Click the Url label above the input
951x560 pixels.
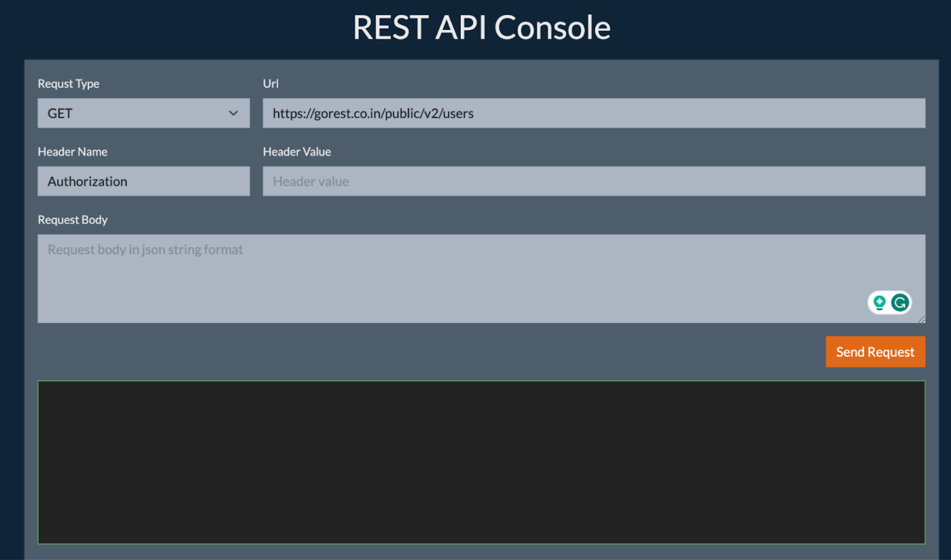[x=271, y=84]
